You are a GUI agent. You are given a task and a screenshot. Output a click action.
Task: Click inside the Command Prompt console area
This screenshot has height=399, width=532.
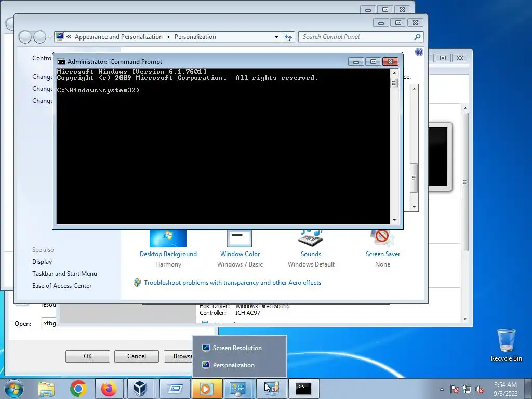tap(223, 146)
